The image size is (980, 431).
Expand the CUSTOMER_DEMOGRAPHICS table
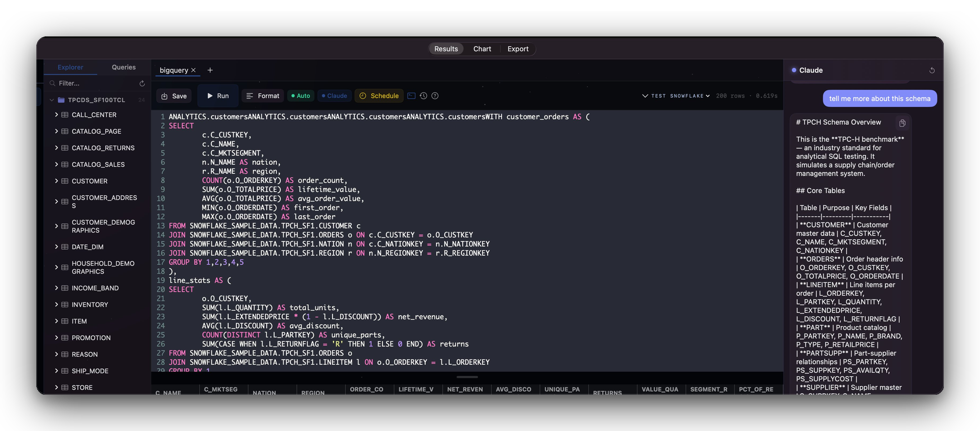coord(56,226)
